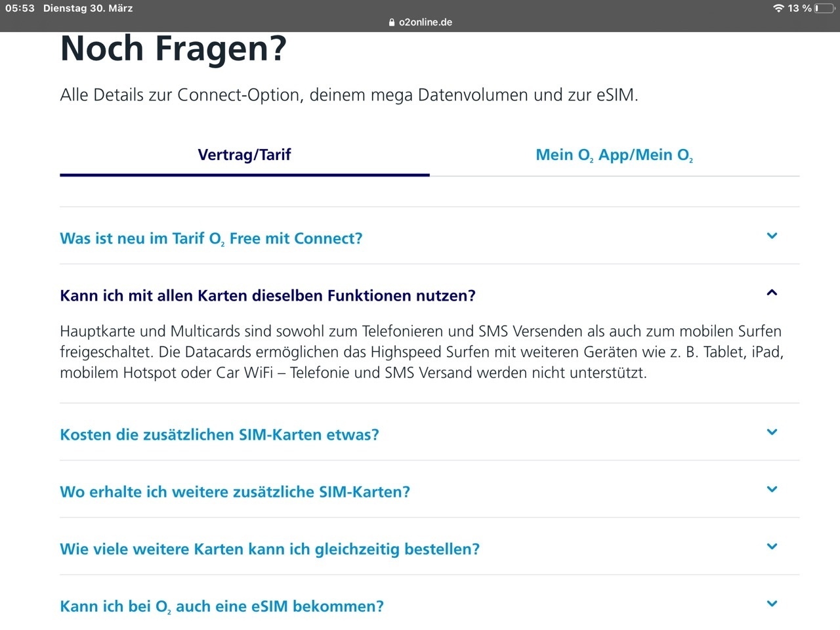Tap the lock icon beside o2online.de
Viewport: 840px width, 630px height.
[x=392, y=22]
